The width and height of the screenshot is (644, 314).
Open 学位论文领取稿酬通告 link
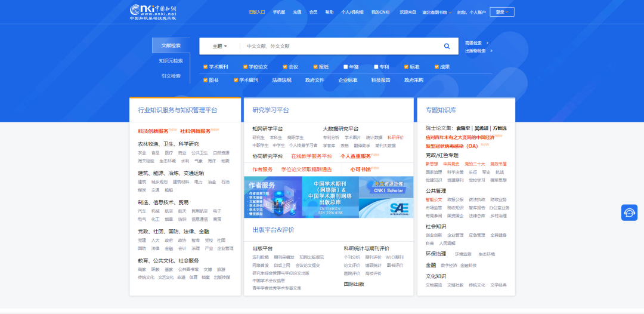(x=306, y=170)
